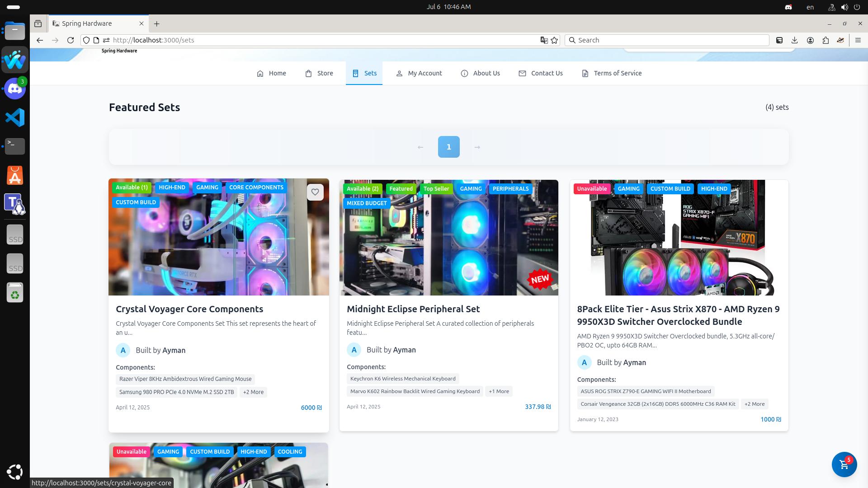Open the Store menu item

pyautogui.click(x=319, y=73)
